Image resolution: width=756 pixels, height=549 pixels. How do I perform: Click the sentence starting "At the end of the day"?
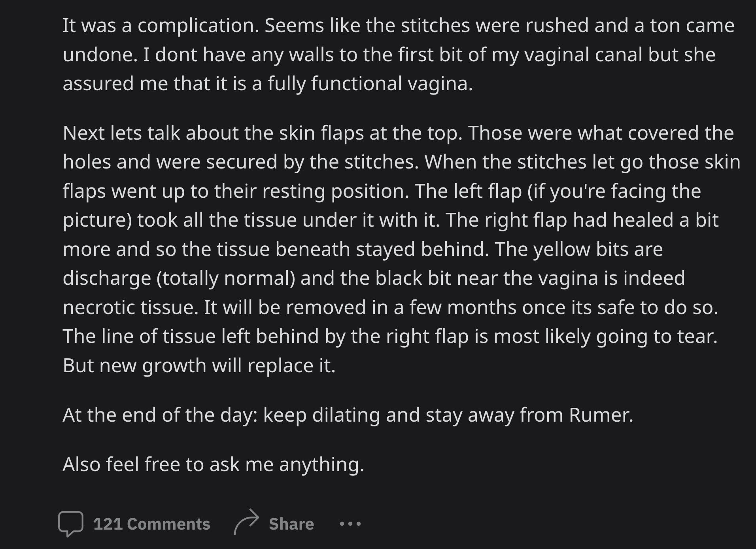pyautogui.click(x=348, y=415)
